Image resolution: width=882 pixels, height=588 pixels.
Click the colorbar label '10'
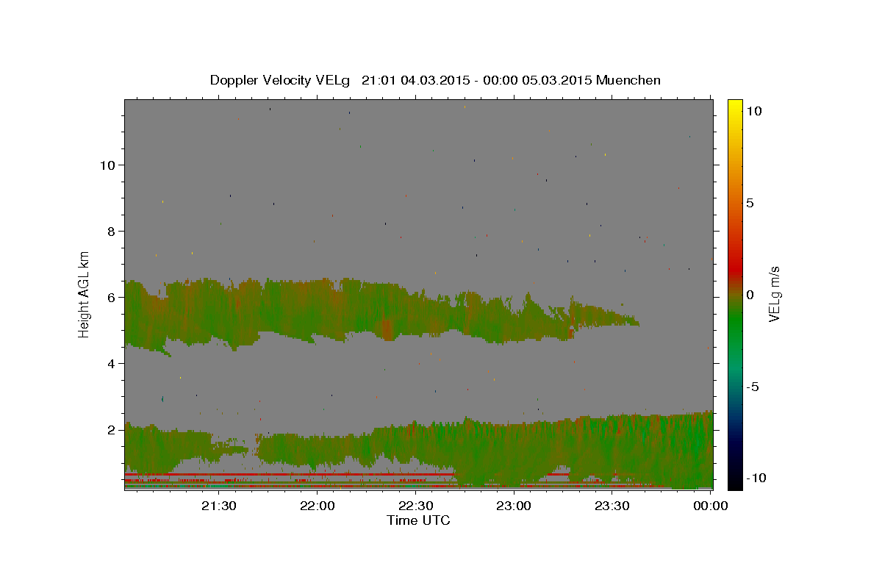[x=753, y=110]
